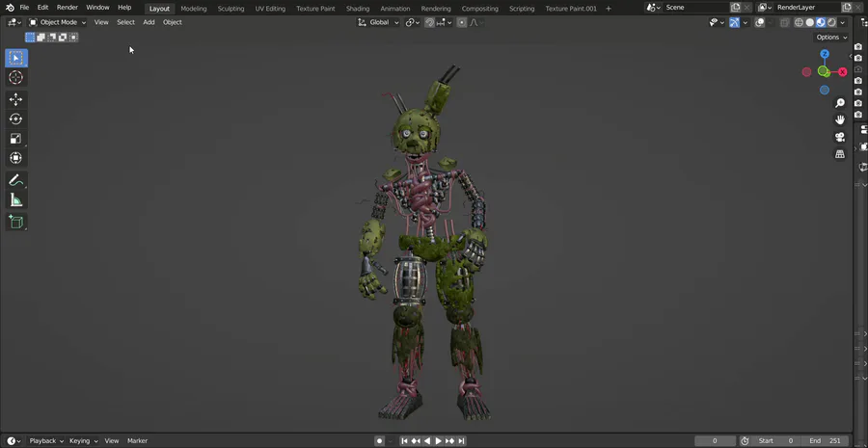
Task: Click the zoom view magnifier icon
Action: click(840, 103)
